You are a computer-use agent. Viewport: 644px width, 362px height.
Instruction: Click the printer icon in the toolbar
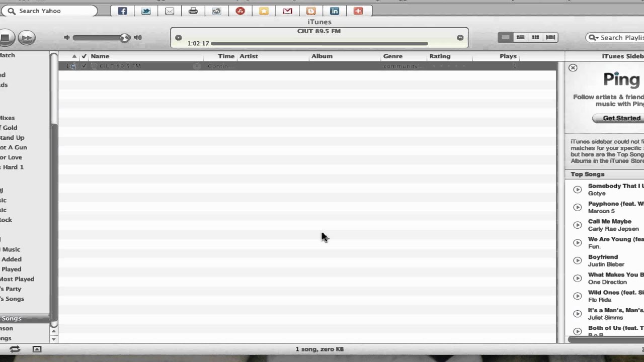pos(193,11)
